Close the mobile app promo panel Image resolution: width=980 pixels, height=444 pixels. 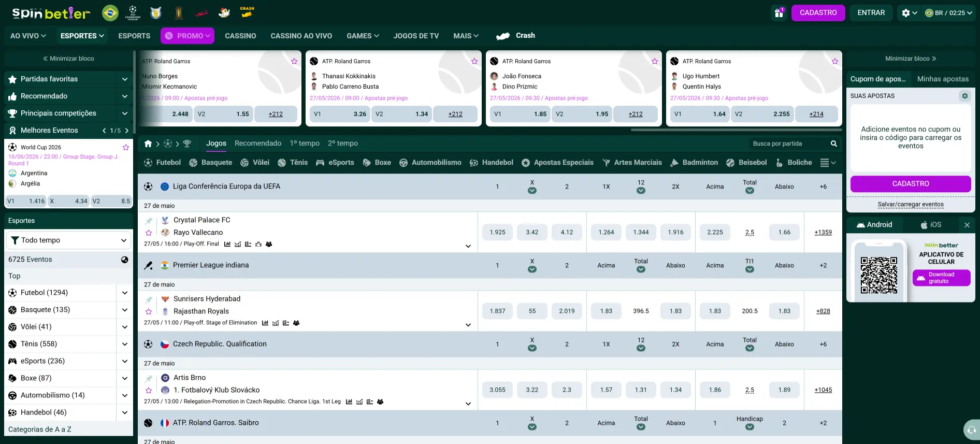coord(967,225)
